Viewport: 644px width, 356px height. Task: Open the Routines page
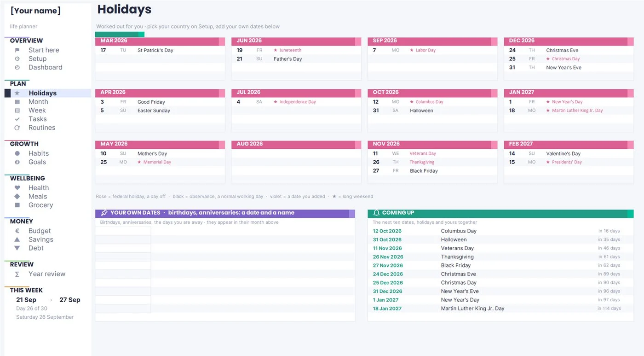coord(42,128)
